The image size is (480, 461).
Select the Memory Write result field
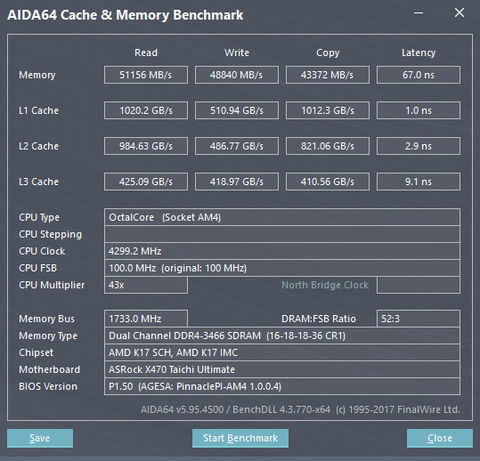click(237, 75)
